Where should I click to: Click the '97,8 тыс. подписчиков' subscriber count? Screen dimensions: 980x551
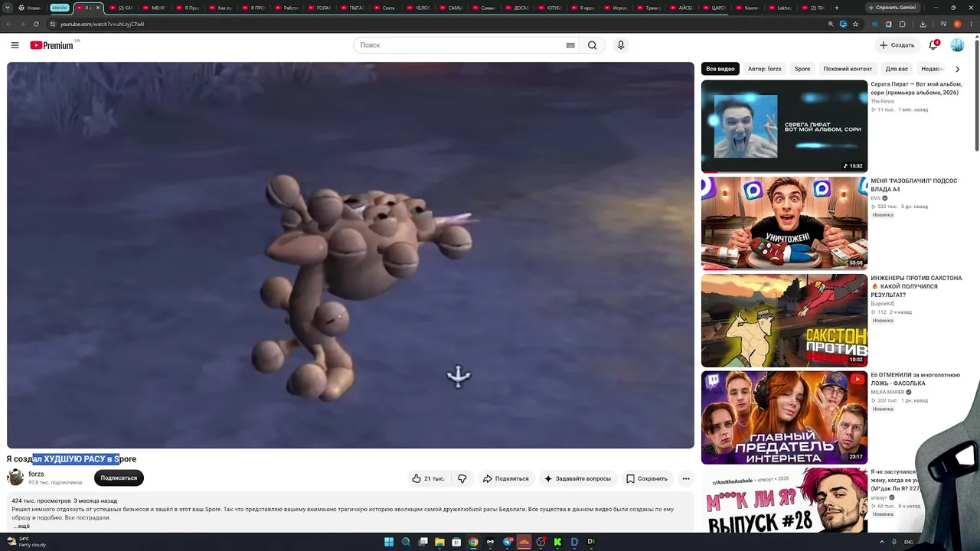pyautogui.click(x=55, y=483)
